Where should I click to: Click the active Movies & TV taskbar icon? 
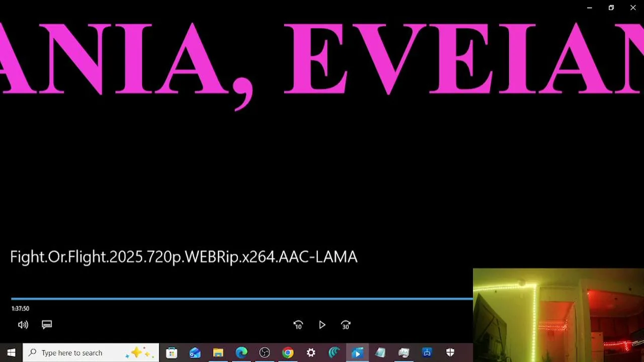click(357, 352)
